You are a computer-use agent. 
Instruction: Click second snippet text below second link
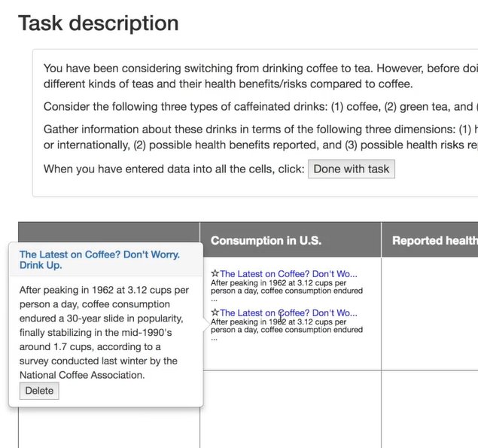click(x=287, y=329)
